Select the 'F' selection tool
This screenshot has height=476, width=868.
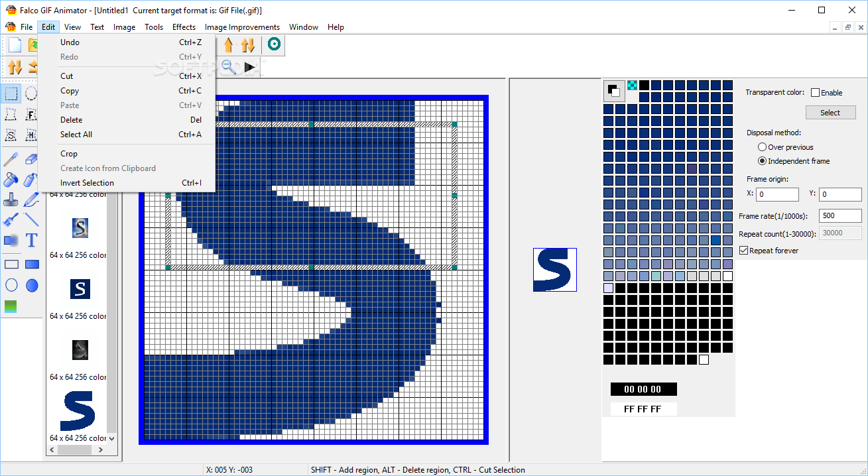[31, 114]
